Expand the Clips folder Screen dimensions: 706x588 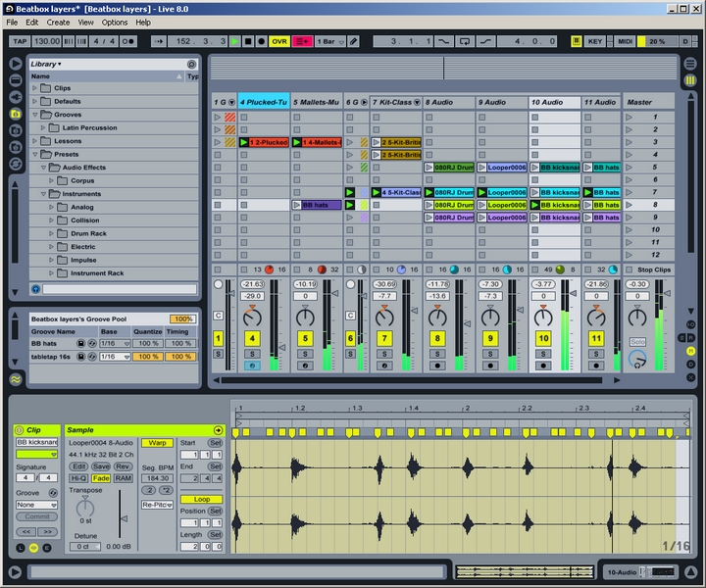coord(34,88)
